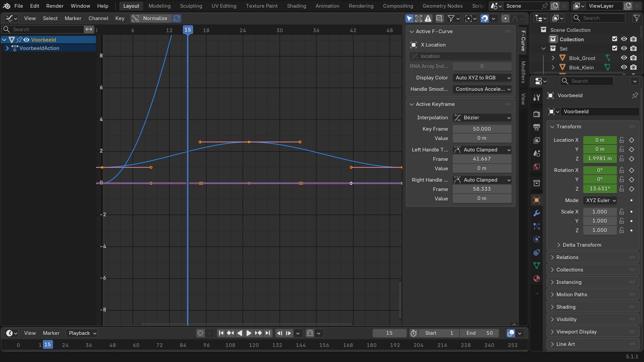Open the Channel menu in graph editor

point(98,18)
